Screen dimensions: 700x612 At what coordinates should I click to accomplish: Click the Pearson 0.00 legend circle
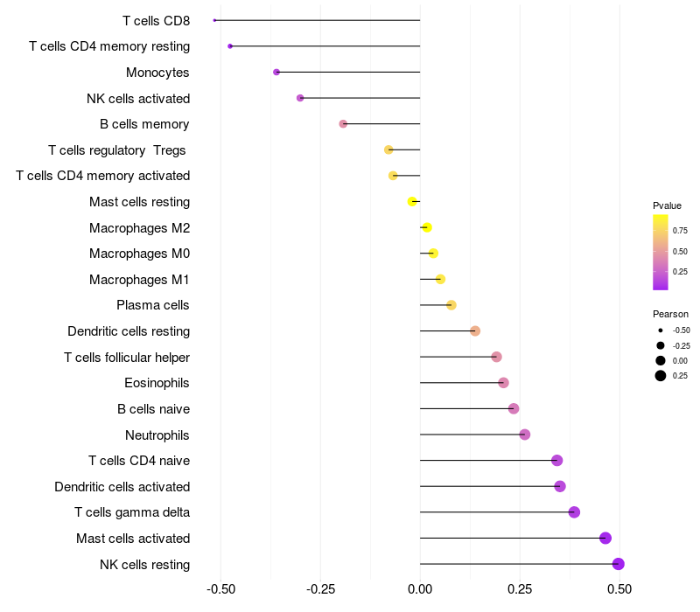(661, 361)
